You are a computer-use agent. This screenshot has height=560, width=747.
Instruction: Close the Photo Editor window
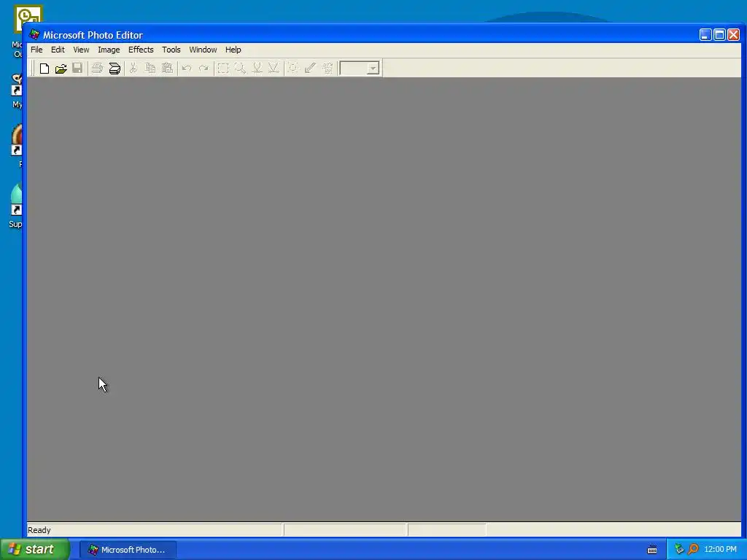[x=734, y=35]
